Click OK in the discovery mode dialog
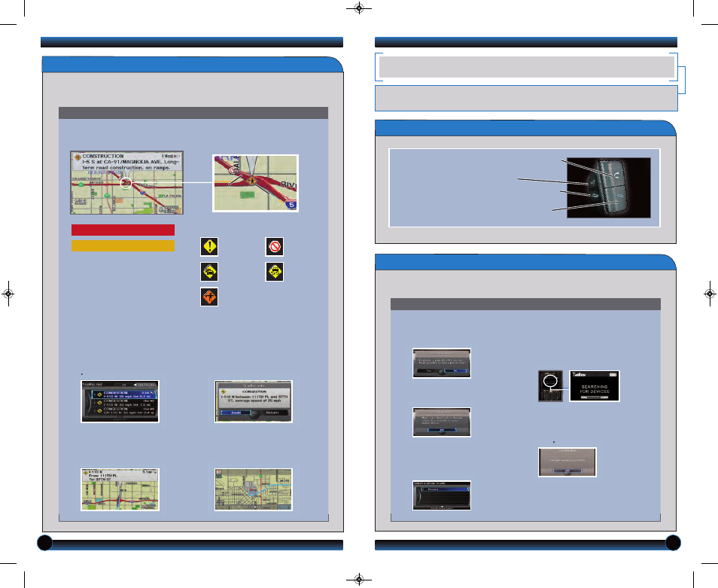This screenshot has width=718, height=588. [x=442, y=430]
